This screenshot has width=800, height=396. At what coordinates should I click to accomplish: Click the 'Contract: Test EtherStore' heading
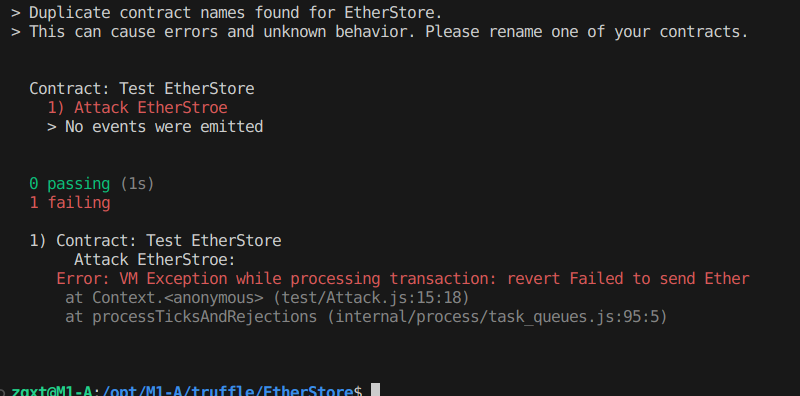click(141, 89)
